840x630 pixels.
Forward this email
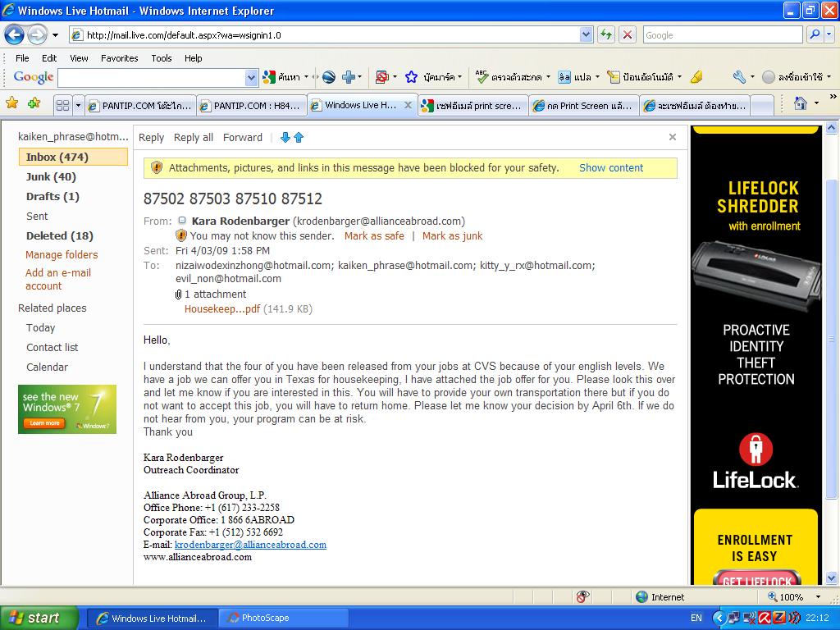(243, 138)
